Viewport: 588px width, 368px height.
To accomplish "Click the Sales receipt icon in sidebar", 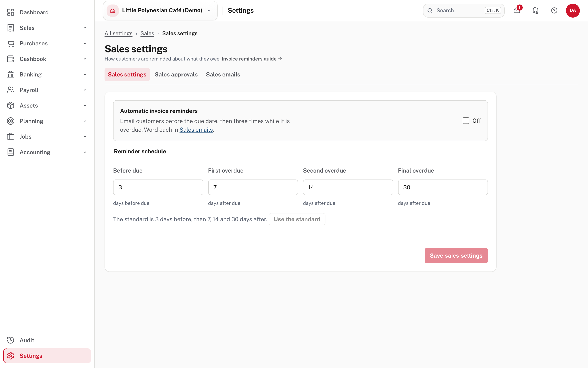I will (10, 28).
